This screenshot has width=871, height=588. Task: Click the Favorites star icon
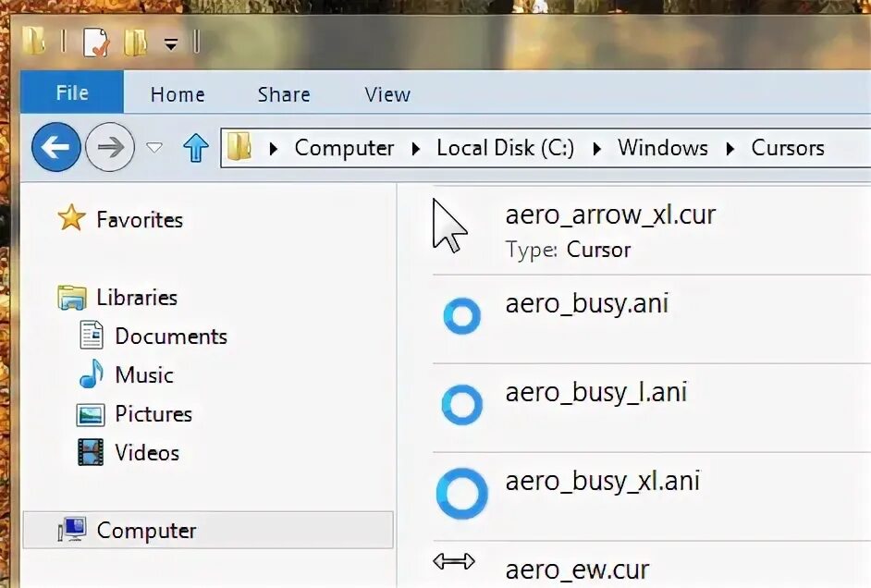click(x=71, y=217)
